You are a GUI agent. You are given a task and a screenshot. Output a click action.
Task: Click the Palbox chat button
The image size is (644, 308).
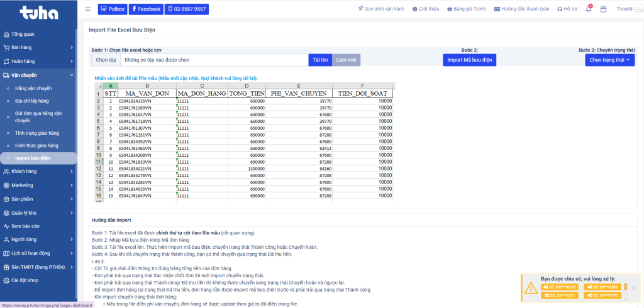(112, 9)
